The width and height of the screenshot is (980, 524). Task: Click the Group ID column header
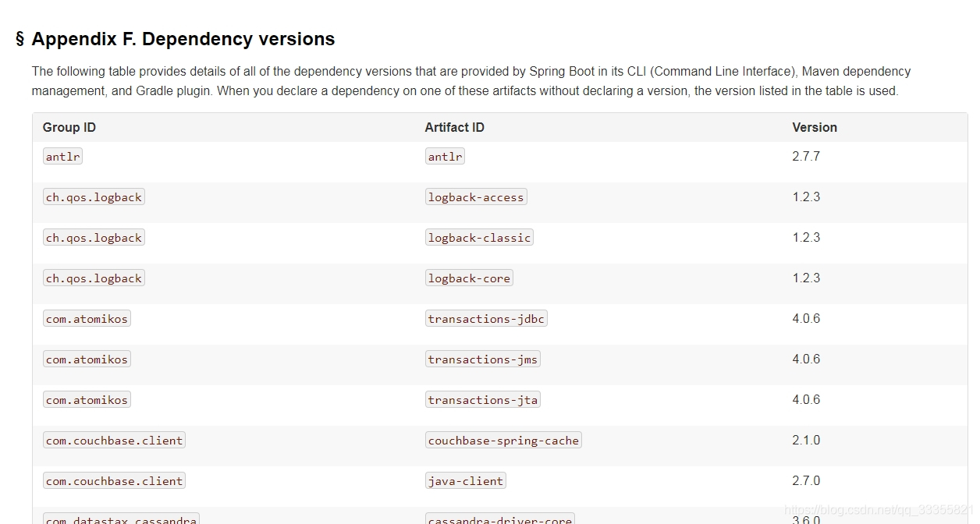(x=69, y=127)
